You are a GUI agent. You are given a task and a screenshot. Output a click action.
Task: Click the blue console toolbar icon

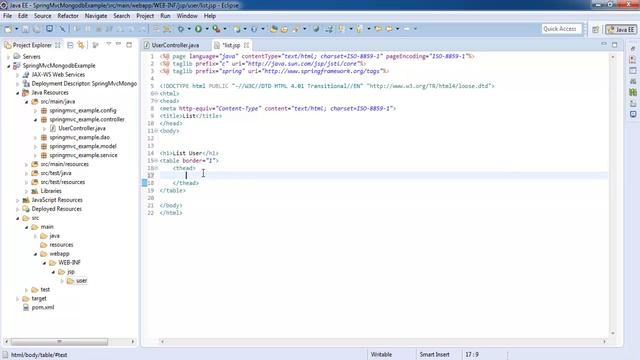(49, 29)
